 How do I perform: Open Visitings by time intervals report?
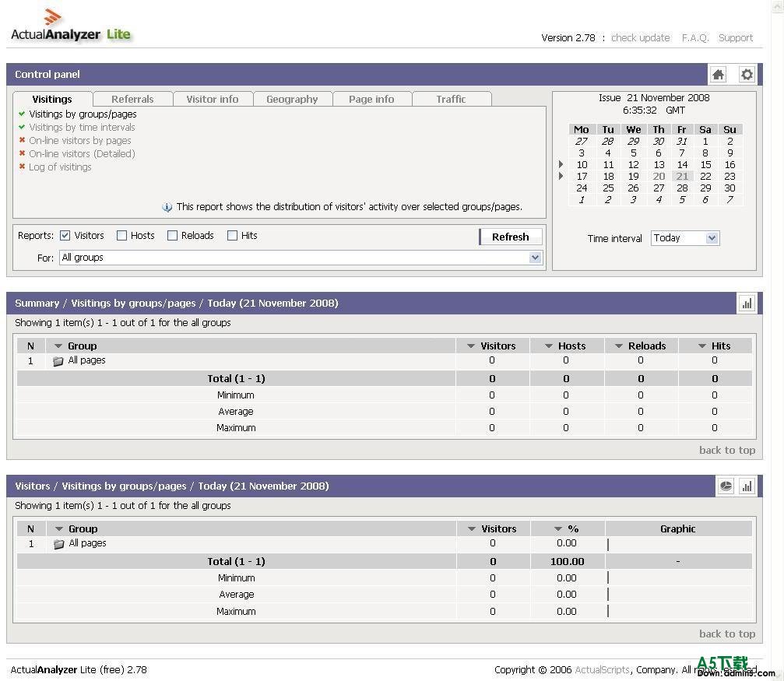(82, 127)
